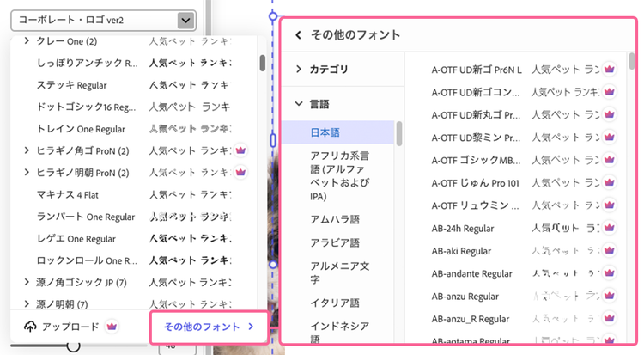Select A-OTF UD新丸ゴ font name
Screen dimensions: 644x355
click(476, 115)
